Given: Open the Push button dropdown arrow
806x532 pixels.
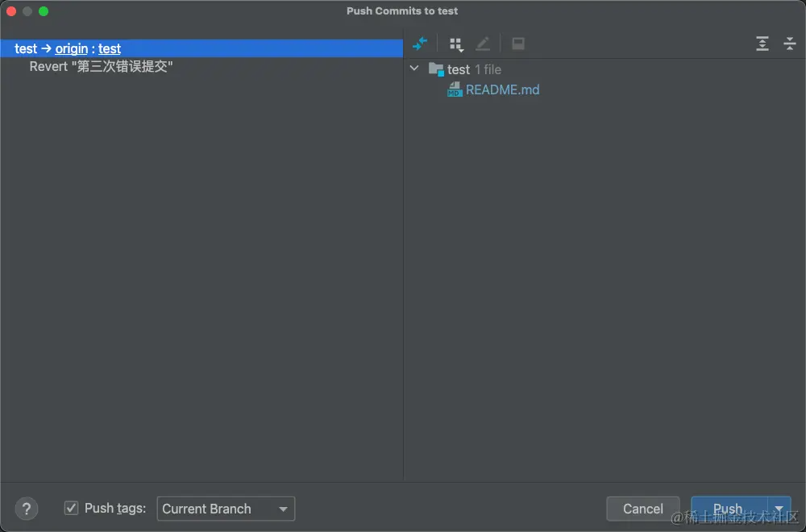Looking at the screenshot, I should pos(779,509).
